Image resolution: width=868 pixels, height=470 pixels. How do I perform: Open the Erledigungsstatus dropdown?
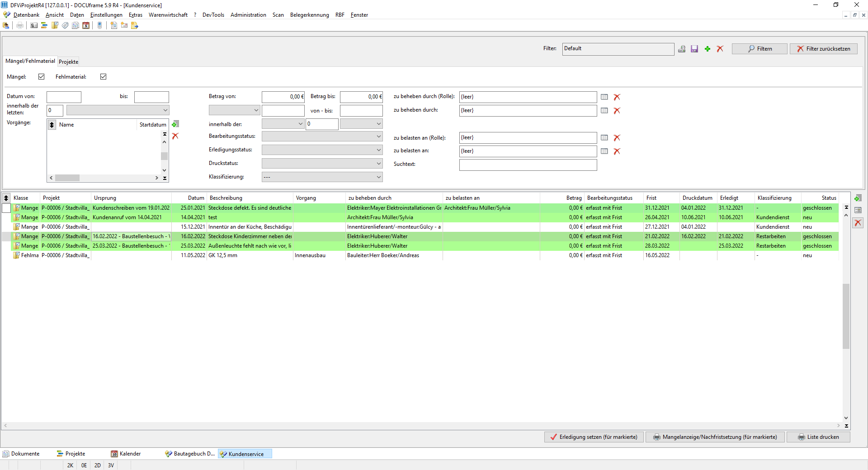pyautogui.click(x=322, y=150)
